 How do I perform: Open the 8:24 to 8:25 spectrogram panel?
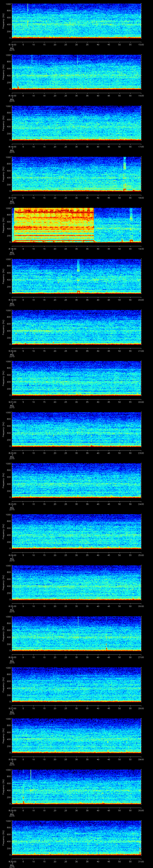tap(76, 531)
